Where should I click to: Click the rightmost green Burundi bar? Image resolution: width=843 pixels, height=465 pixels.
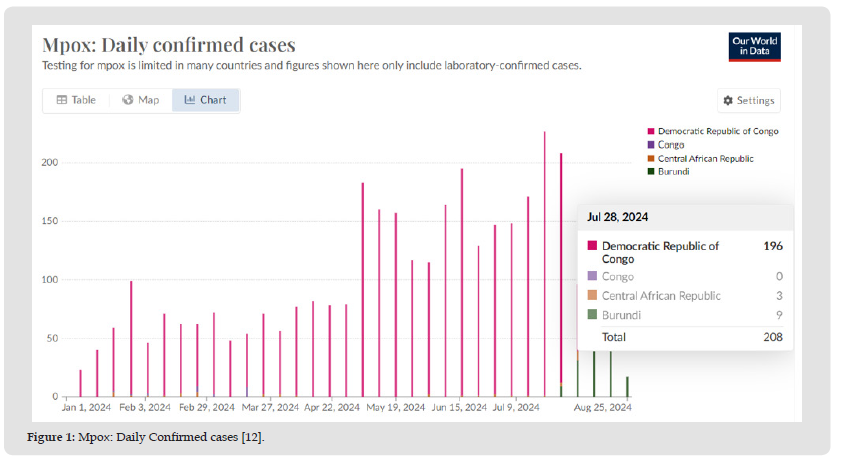[x=627, y=386]
